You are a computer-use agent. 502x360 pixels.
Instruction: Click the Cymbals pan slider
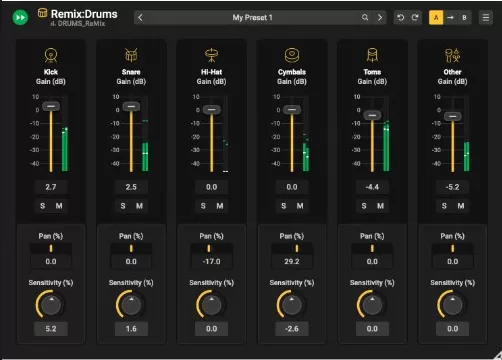(x=292, y=248)
